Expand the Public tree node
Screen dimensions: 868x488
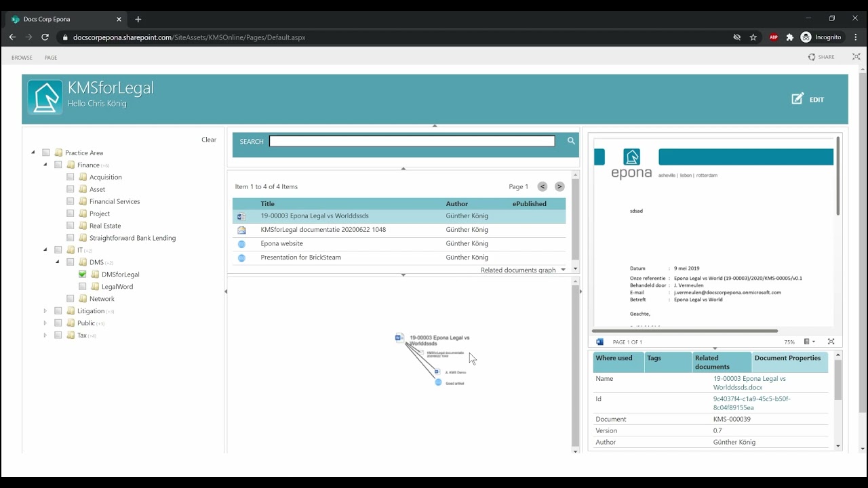pyautogui.click(x=45, y=323)
